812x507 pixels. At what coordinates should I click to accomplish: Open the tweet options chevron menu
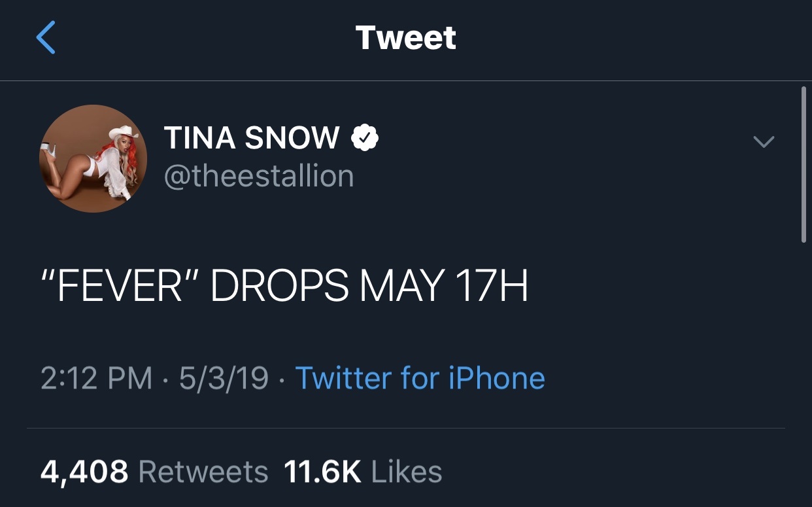764,141
